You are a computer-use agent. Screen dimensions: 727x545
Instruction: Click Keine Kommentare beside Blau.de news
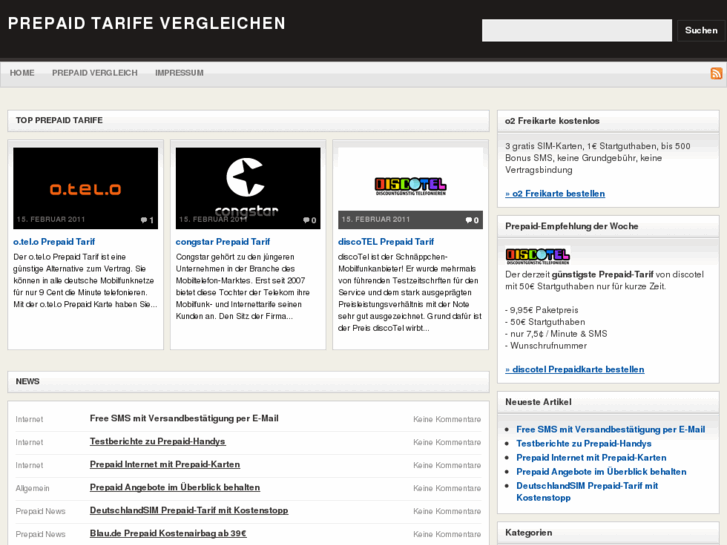[x=447, y=534]
